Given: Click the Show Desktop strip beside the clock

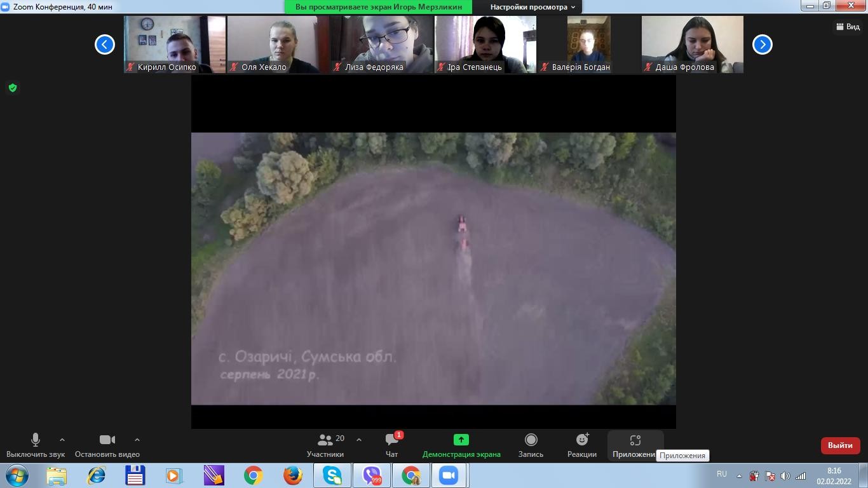Looking at the screenshot, I should (x=864, y=475).
